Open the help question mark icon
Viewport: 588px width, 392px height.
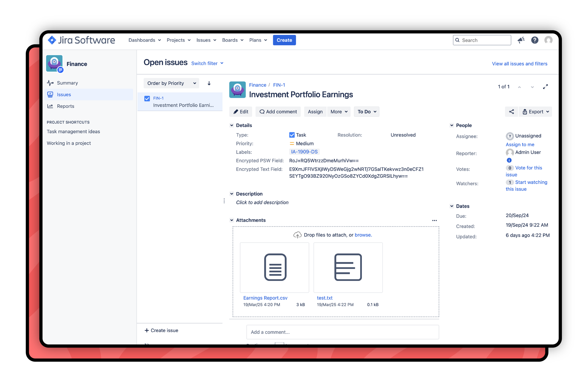click(534, 40)
